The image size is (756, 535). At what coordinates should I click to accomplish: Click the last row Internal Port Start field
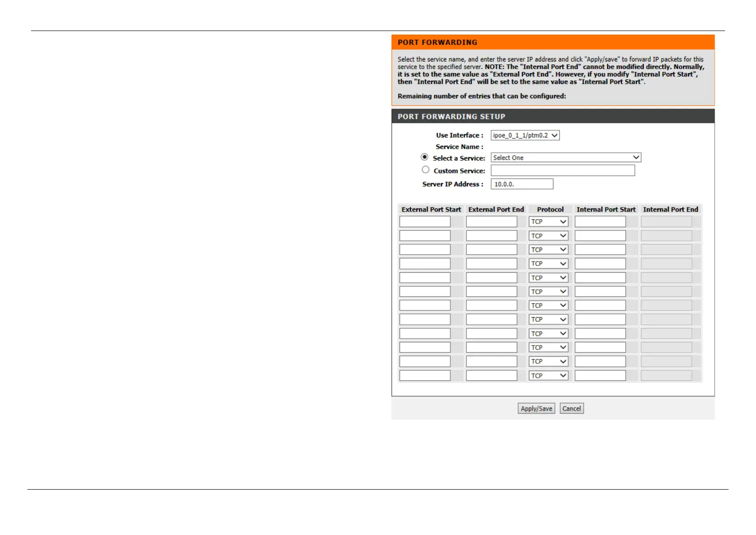(x=600, y=376)
